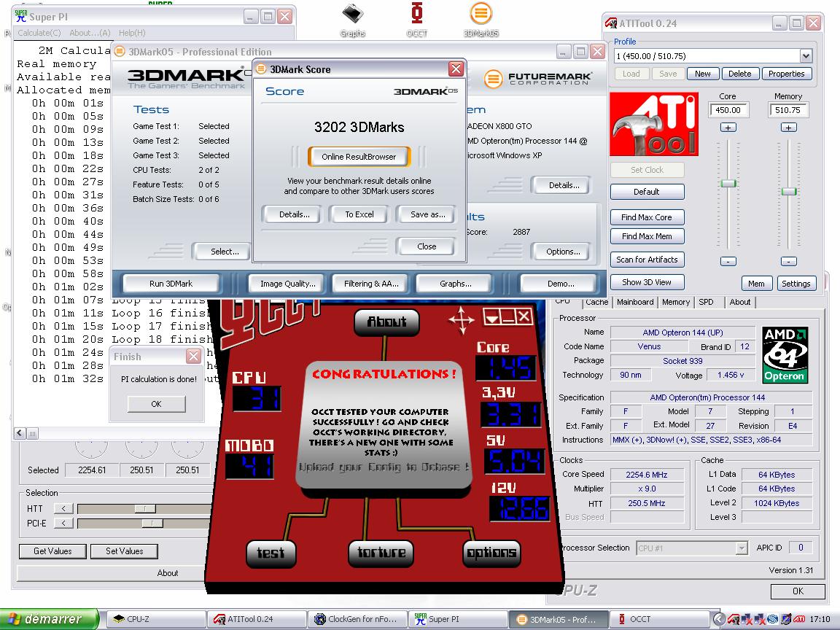Click the Futuremark Corporation logo in 3DMark05
840x630 pixels.
(537, 79)
